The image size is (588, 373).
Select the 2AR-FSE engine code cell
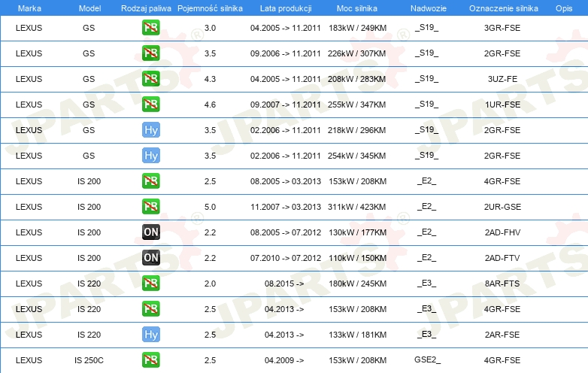pos(502,335)
